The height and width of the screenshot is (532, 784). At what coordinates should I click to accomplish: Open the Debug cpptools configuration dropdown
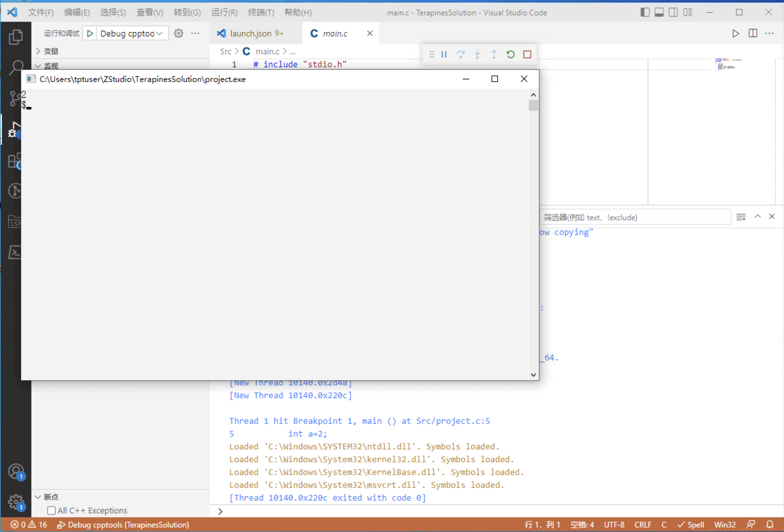tap(132, 33)
